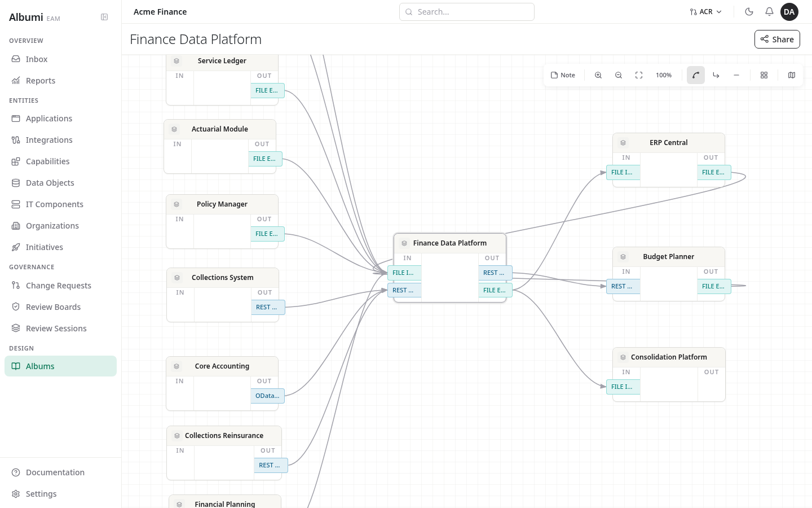The image size is (812, 508).
Task: Open Reports in sidebar
Action: click(60, 81)
